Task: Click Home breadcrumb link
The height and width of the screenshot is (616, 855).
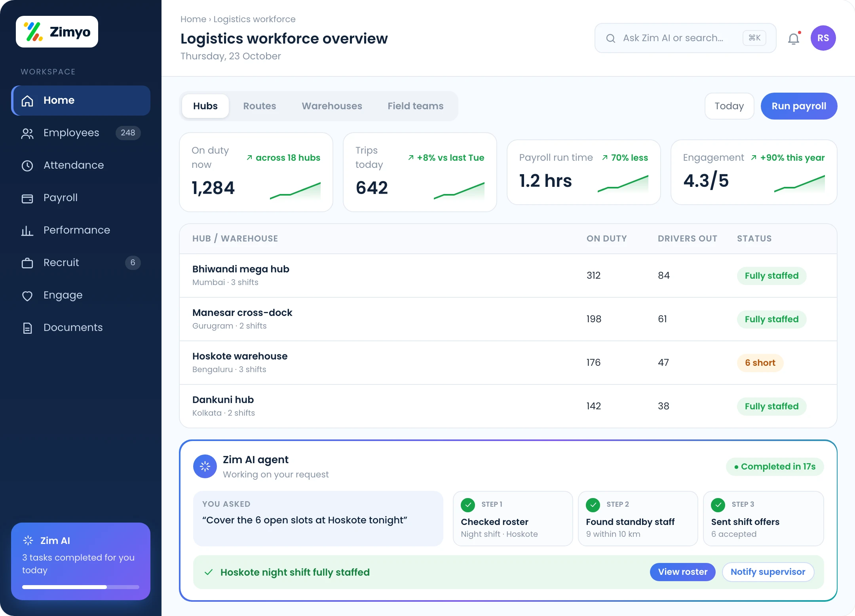Action: pyautogui.click(x=193, y=19)
